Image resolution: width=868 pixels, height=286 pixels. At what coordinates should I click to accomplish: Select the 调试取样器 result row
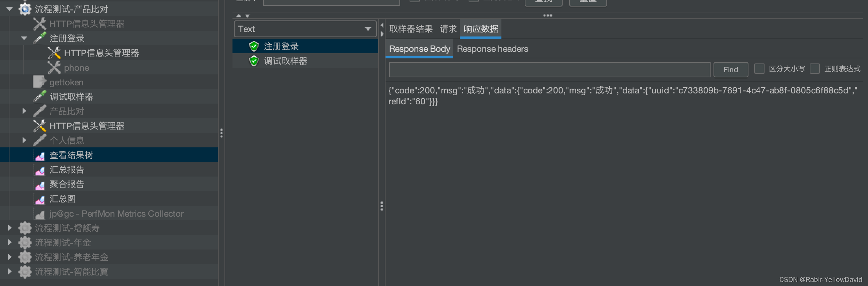pyautogui.click(x=305, y=61)
